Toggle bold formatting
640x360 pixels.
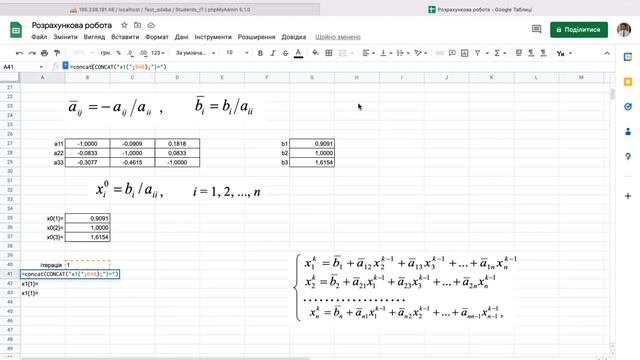(260, 53)
